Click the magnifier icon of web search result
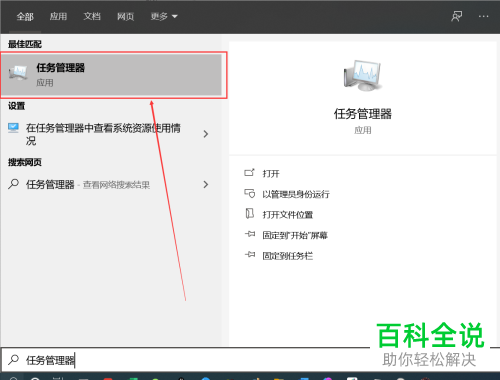500x380 pixels. (x=13, y=184)
